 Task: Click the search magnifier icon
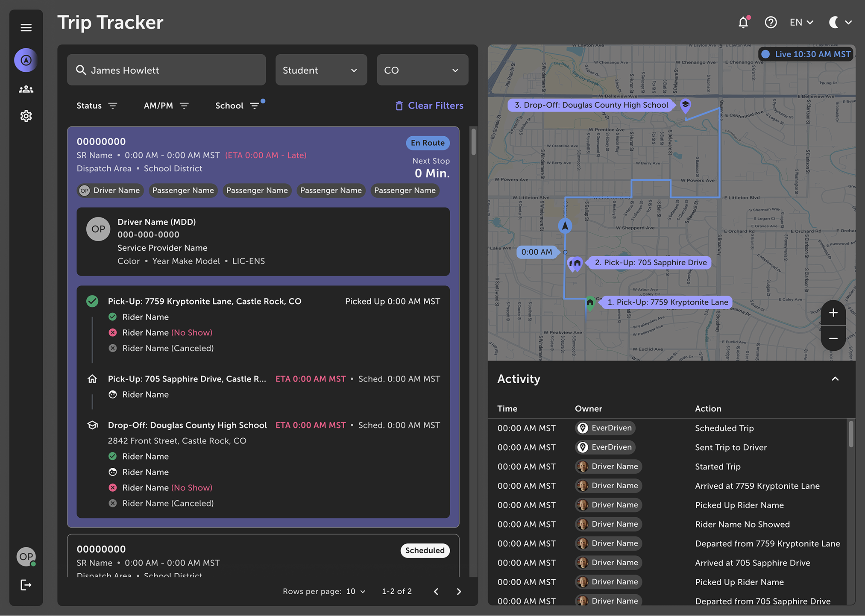tap(81, 70)
